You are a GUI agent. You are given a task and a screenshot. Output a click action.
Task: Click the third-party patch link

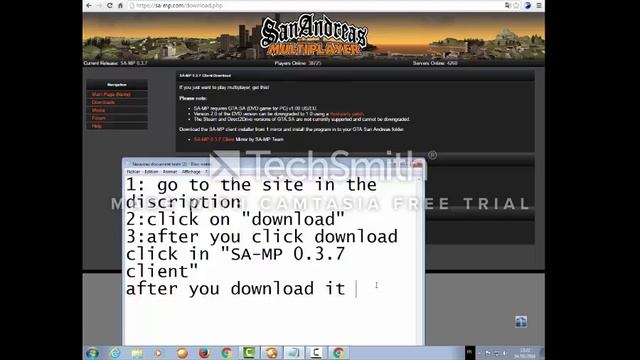347,114
